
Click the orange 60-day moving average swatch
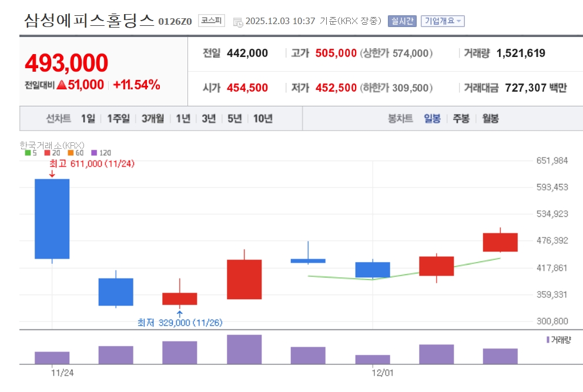pos(71,153)
